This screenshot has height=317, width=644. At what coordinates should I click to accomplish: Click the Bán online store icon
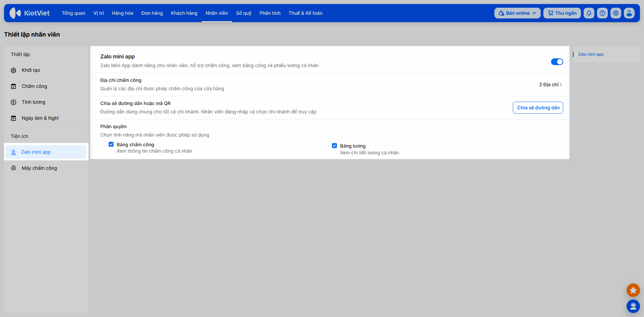click(501, 13)
